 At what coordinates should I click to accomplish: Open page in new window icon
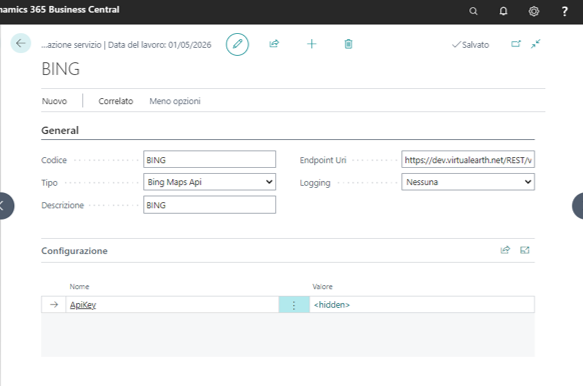click(x=516, y=44)
